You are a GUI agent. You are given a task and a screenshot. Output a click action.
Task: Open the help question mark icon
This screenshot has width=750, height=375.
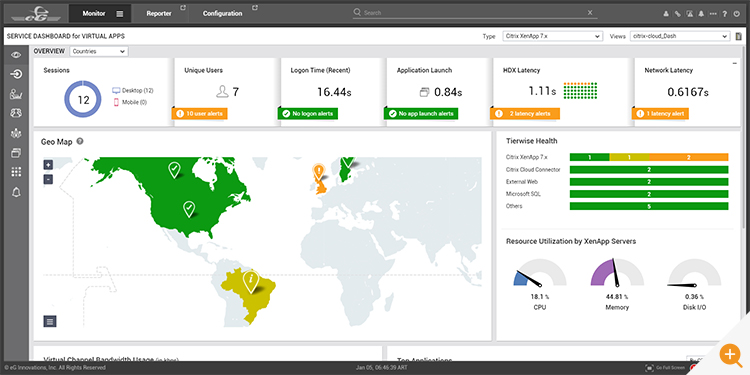725,14
